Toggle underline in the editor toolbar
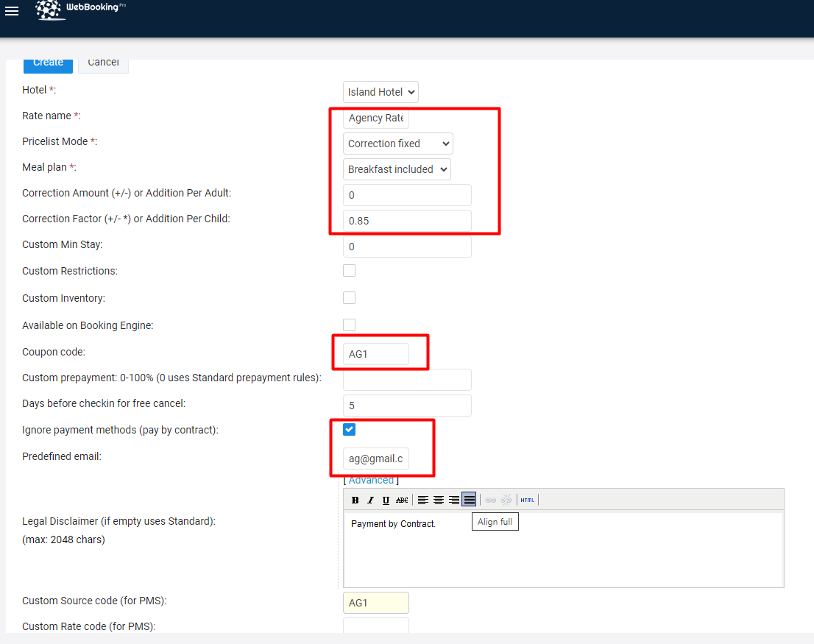 (x=386, y=500)
